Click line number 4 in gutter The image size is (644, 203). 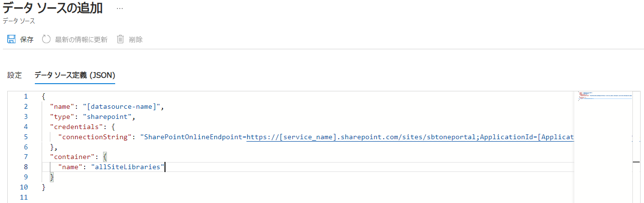click(x=26, y=127)
